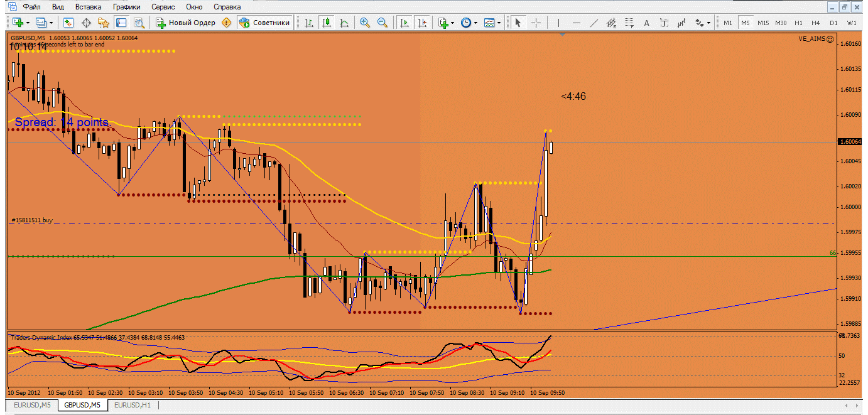Screen dimensions: 868x415
Task: Expand the New Chart dropdown arrow
Action: point(28,23)
